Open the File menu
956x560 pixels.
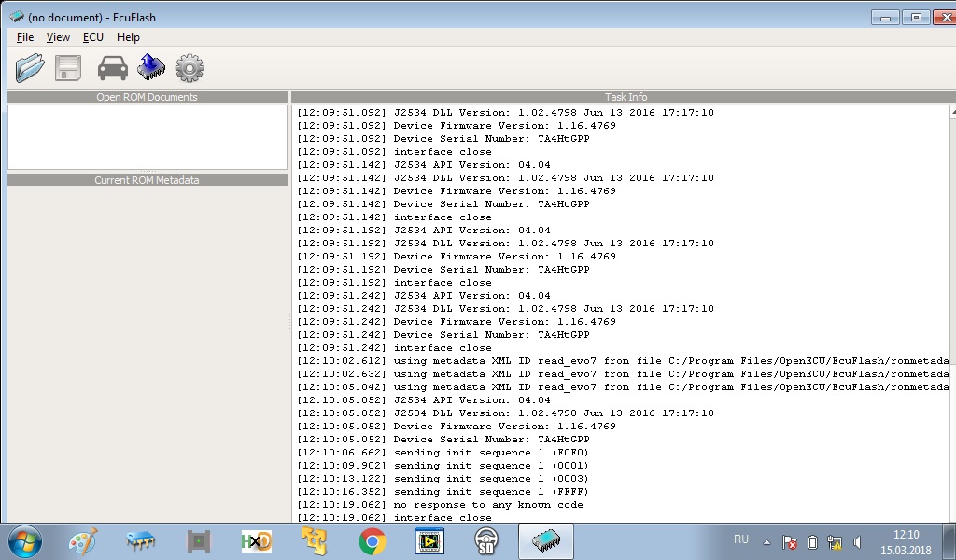25,37
